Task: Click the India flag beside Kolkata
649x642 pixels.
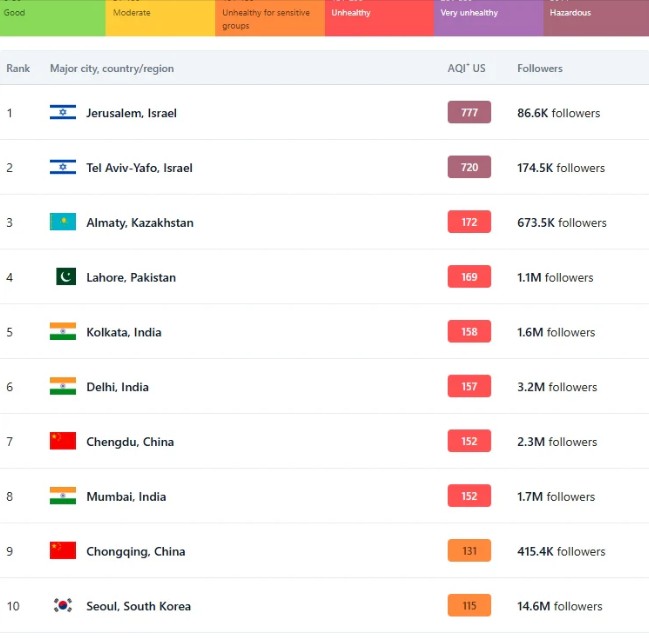Action: click(x=62, y=332)
